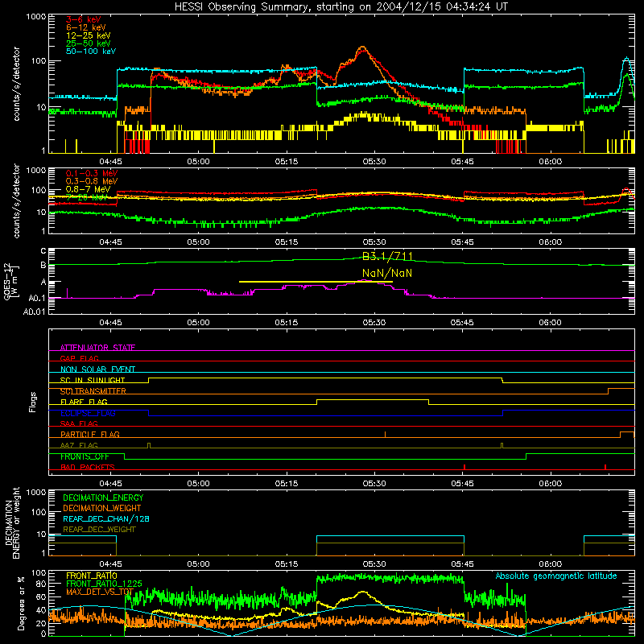The image size is (644, 644).
Task: Click the HESSI Observing Summary title
Action: tap(341, 7)
